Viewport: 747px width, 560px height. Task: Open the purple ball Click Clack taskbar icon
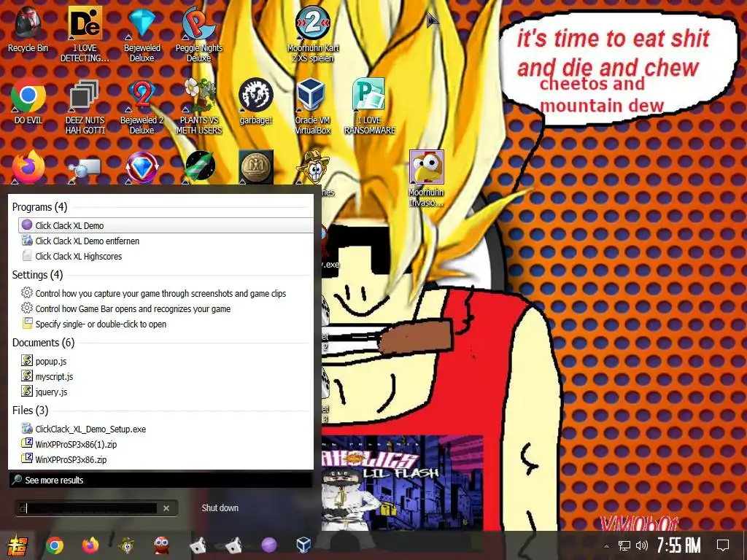click(x=268, y=545)
